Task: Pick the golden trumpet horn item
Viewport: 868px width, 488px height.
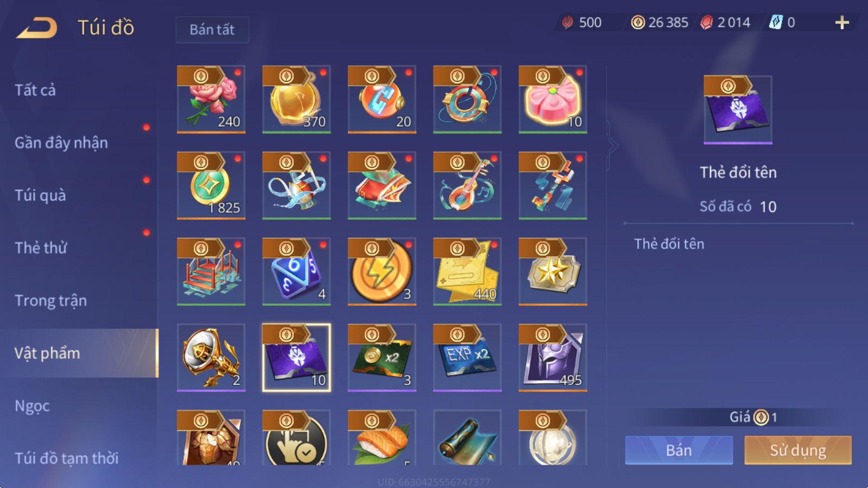Action: (x=211, y=358)
